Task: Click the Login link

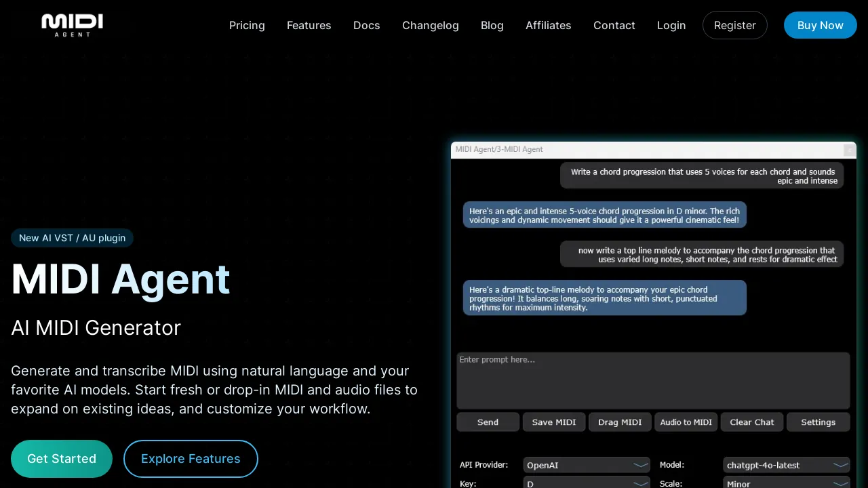Action: click(x=671, y=25)
